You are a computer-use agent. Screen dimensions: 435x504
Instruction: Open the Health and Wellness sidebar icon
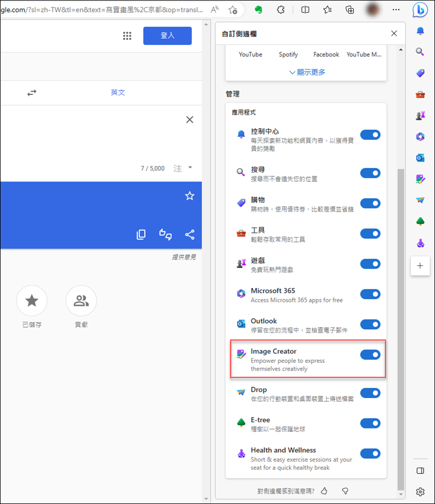[x=420, y=243]
